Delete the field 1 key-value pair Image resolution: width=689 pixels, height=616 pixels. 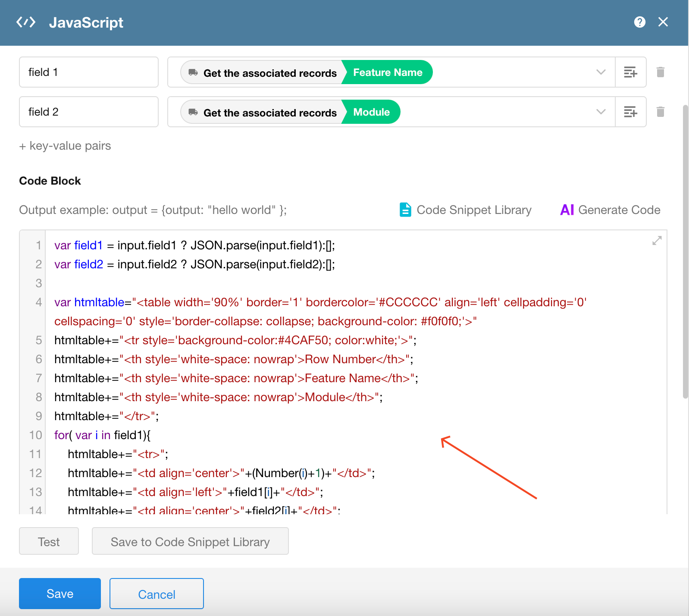660,72
